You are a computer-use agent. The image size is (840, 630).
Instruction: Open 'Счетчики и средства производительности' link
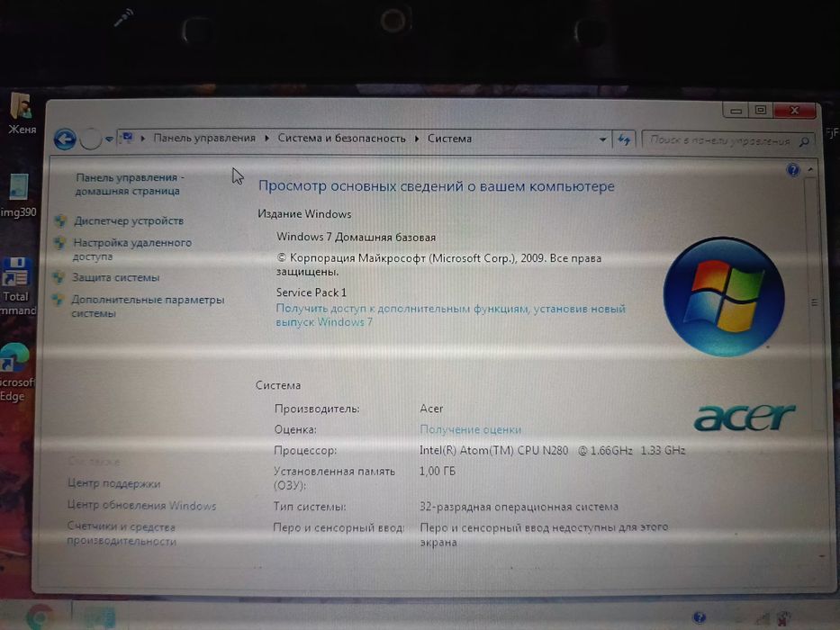click(x=122, y=534)
